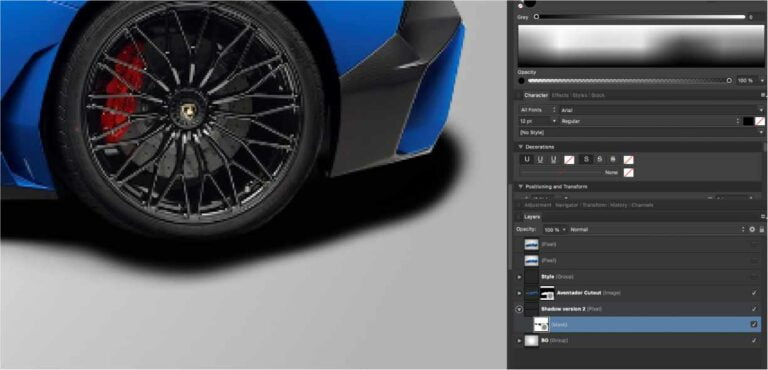Switch to the Channels tab
The width and height of the screenshot is (768, 370).
tap(642, 205)
